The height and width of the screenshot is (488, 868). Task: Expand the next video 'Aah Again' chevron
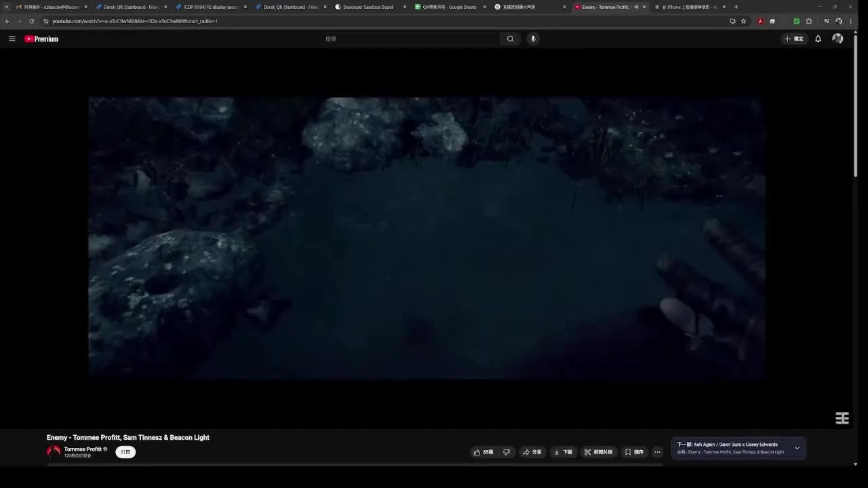point(797,448)
